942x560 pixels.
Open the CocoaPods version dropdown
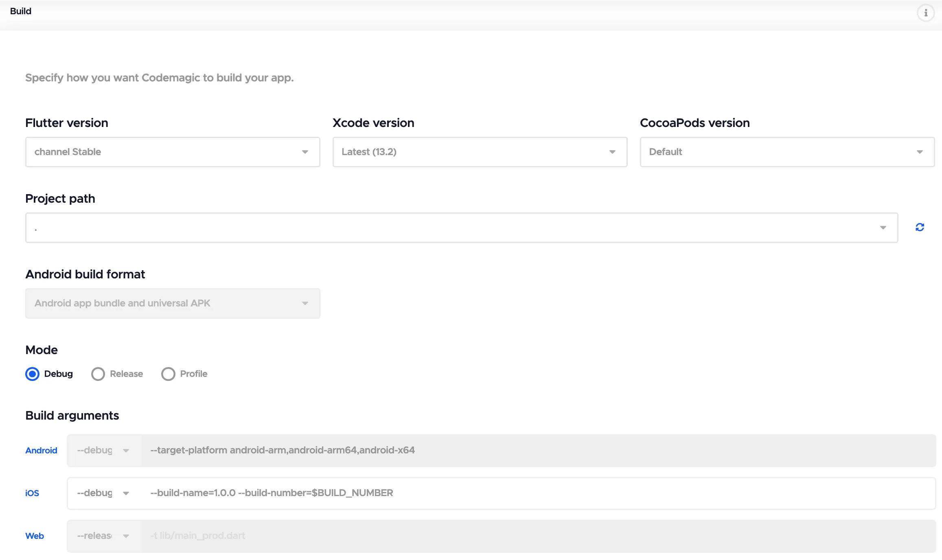coord(787,152)
